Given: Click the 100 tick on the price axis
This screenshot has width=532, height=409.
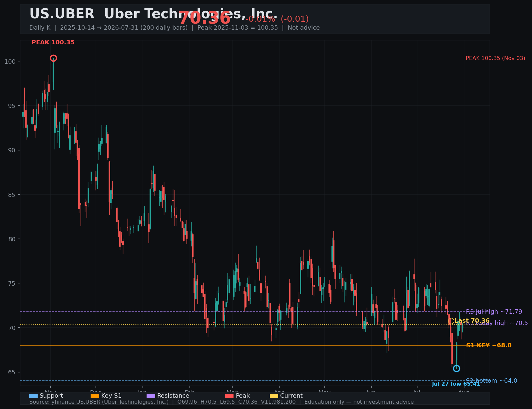Looking at the screenshot, I should pos(10,61).
